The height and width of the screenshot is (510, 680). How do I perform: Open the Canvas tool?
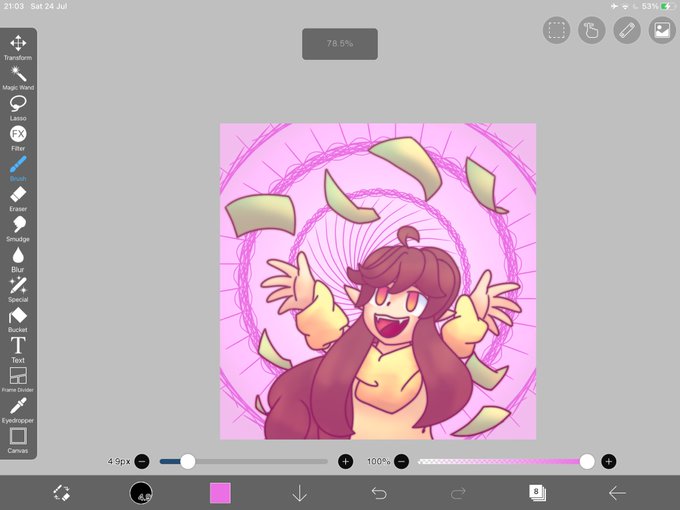18,441
